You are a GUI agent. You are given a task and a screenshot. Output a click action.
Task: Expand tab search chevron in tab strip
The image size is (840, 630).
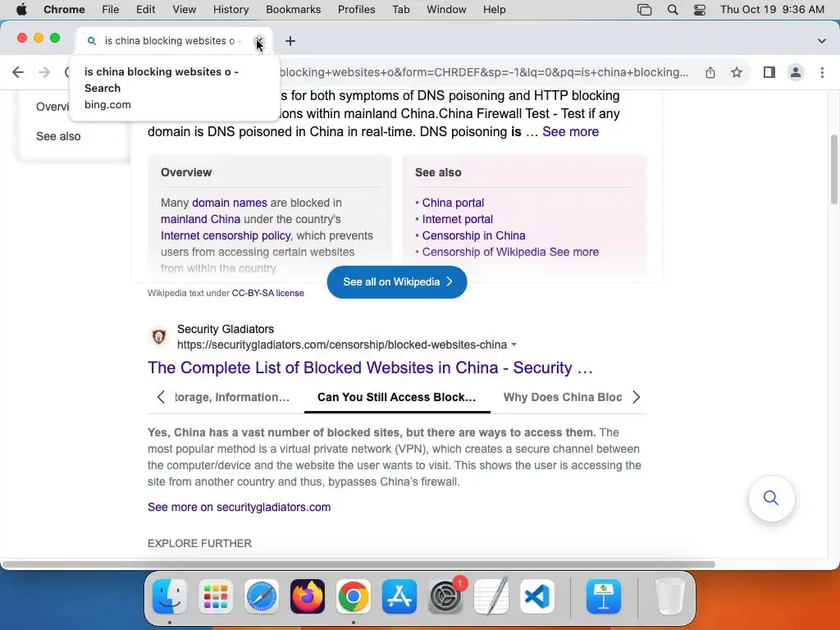[x=821, y=41]
